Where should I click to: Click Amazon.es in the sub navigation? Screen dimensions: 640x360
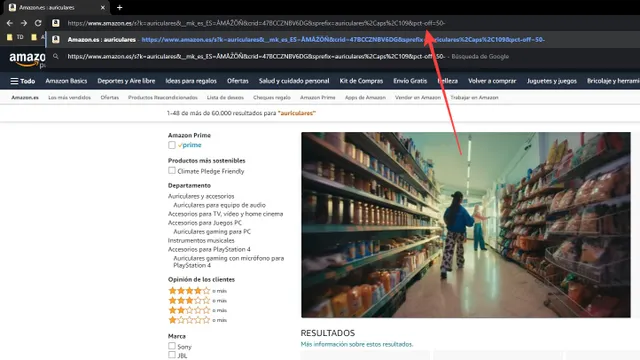[x=25, y=98]
